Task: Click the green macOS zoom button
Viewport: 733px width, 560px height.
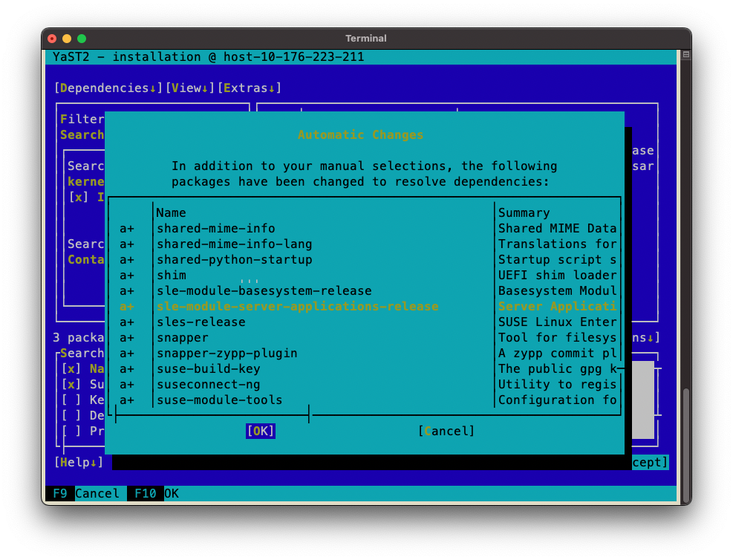Action: click(82, 39)
